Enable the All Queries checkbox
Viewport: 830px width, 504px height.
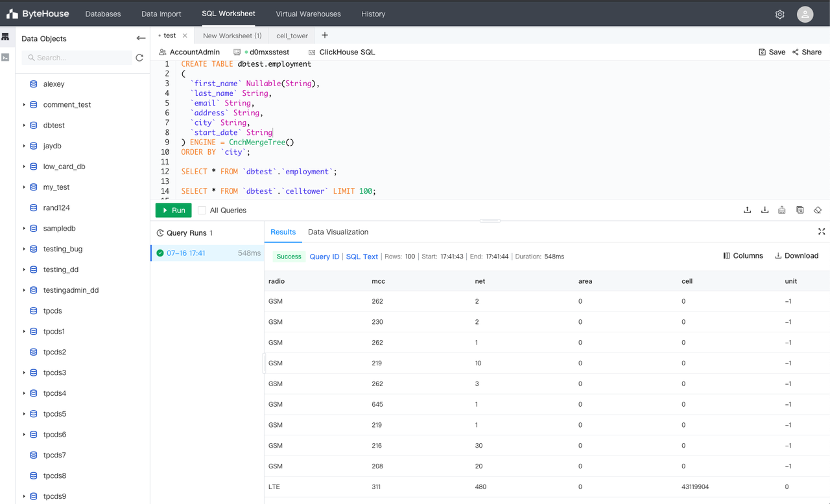(202, 210)
